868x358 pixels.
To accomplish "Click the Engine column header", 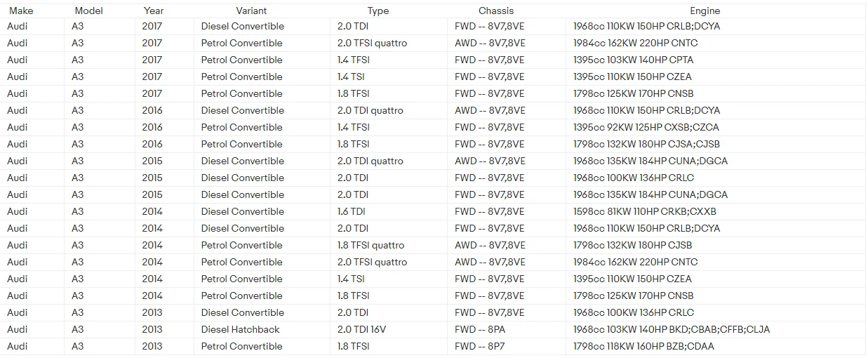I will [705, 11].
